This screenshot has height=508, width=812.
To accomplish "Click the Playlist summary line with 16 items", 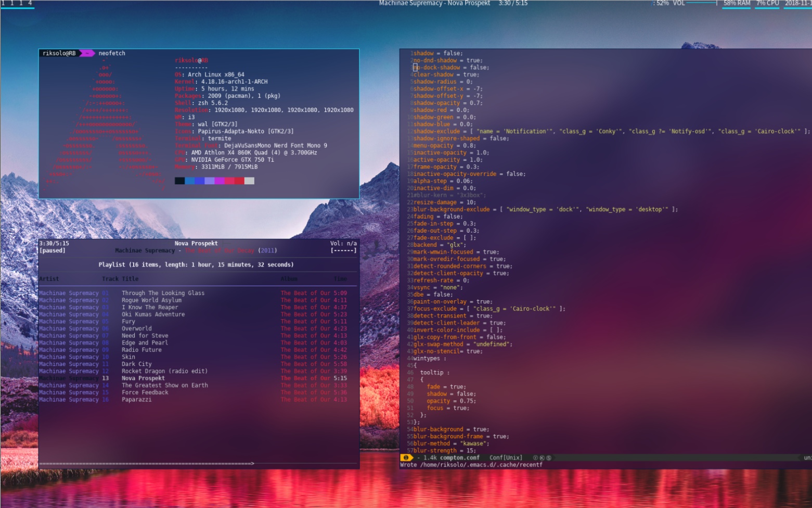I will [196, 264].
